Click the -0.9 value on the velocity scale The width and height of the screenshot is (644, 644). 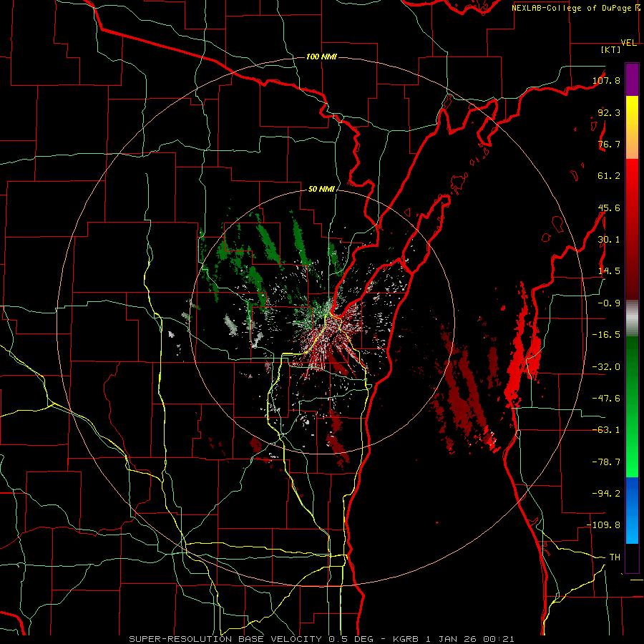click(x=609, y=303)
